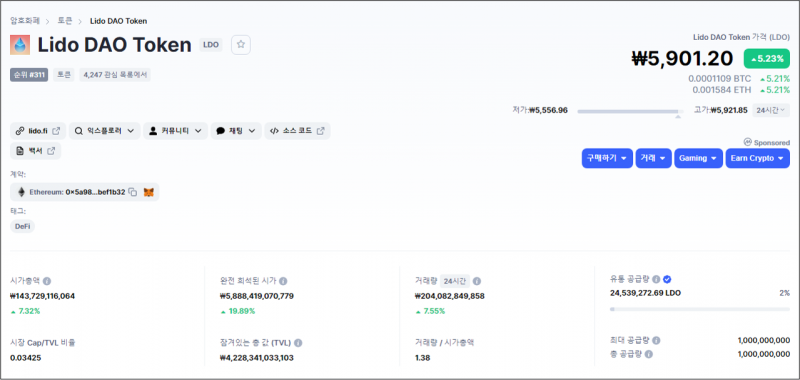Show info for 총 공급량
The image size is (800, 380).
648,353
